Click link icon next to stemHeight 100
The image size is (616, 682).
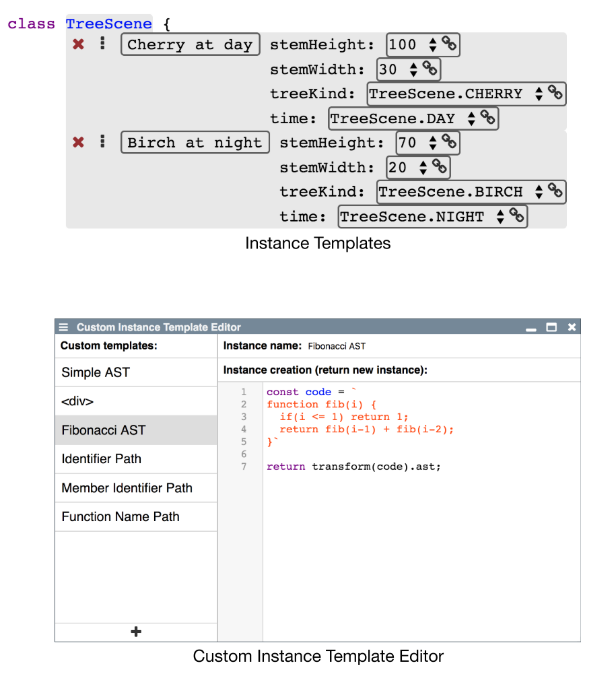449,44
